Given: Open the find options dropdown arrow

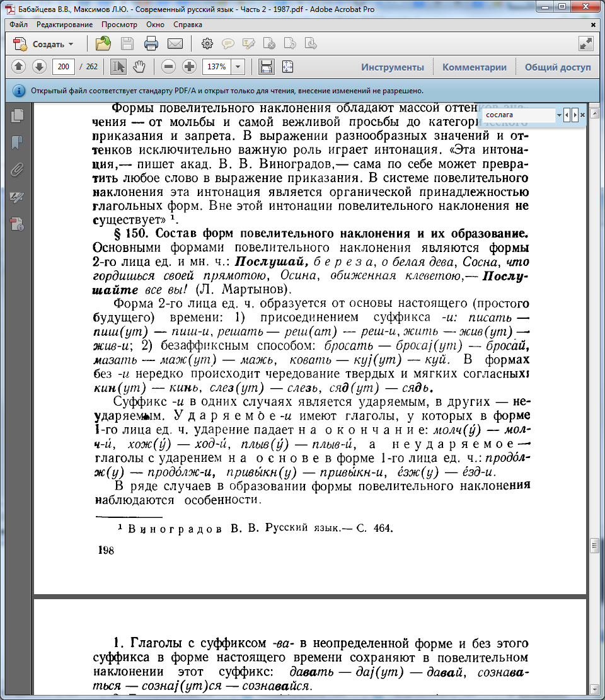Looking at the screenshot, I should [558, 115].
